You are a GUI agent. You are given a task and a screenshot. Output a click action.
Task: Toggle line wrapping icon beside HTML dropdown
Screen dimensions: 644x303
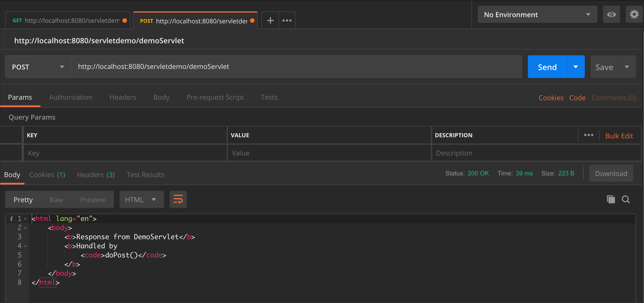[178, 199]
